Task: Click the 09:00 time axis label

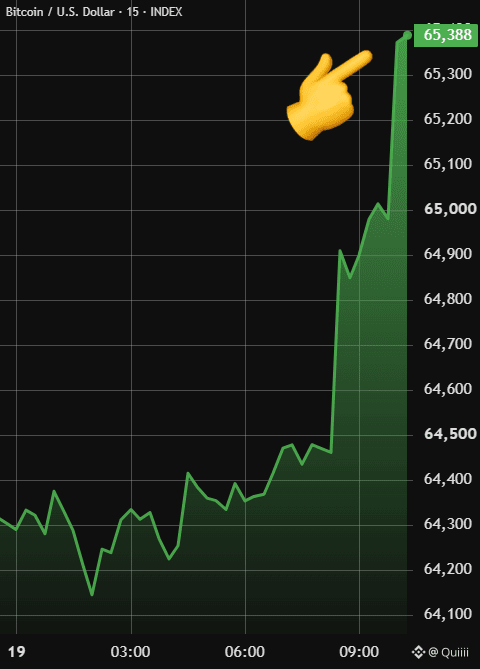Action: tap(359, 652)
